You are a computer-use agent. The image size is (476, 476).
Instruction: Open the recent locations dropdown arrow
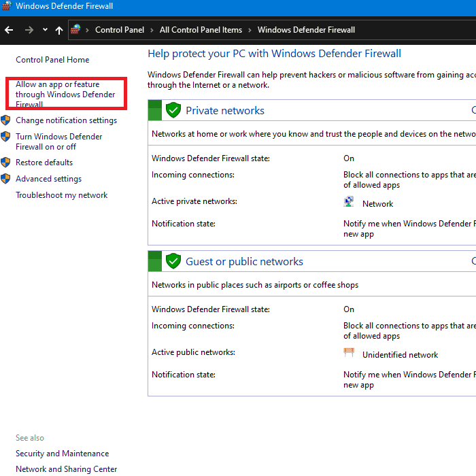46,29
